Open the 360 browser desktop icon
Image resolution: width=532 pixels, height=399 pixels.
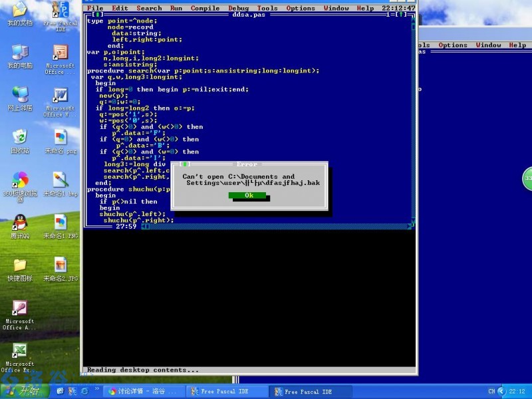pyautogui.click(x=20, y=183)
